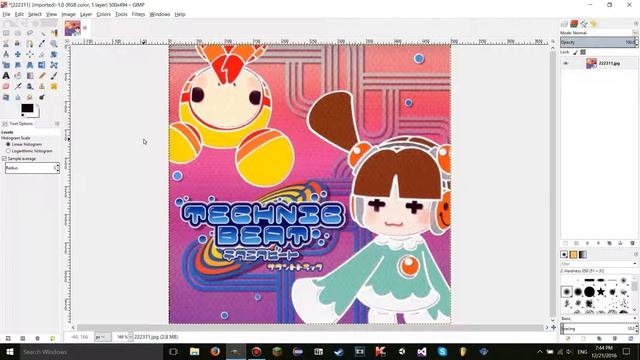Select the Eraser tool
The image size is (640, 360).
pyautogui.click(x=6, y=87)
